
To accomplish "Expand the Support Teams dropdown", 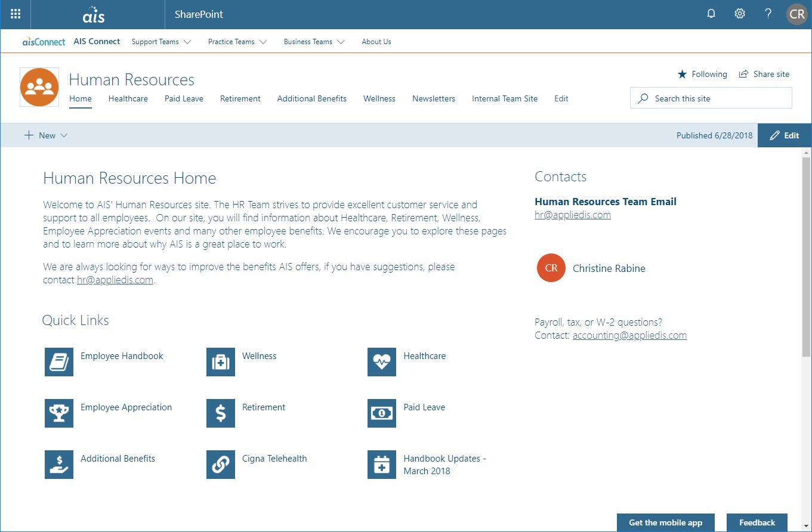I will click(x=161, y=42).
